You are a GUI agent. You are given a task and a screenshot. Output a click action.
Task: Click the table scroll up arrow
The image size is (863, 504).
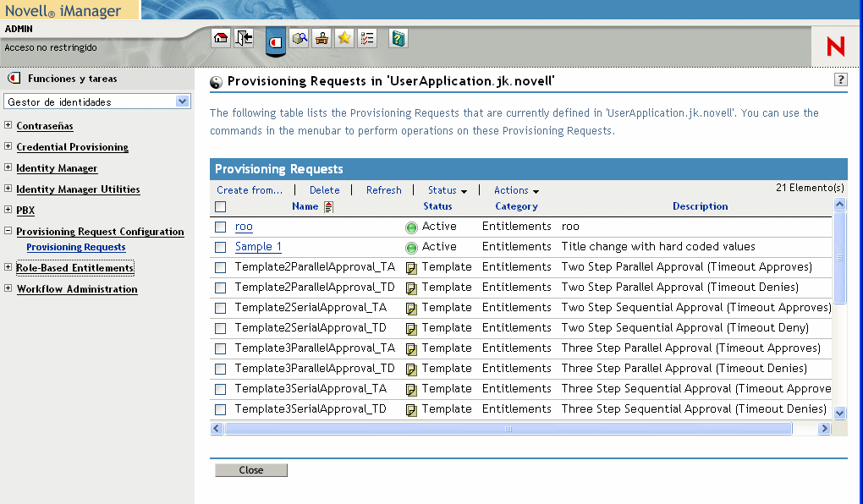coord(839,205)
